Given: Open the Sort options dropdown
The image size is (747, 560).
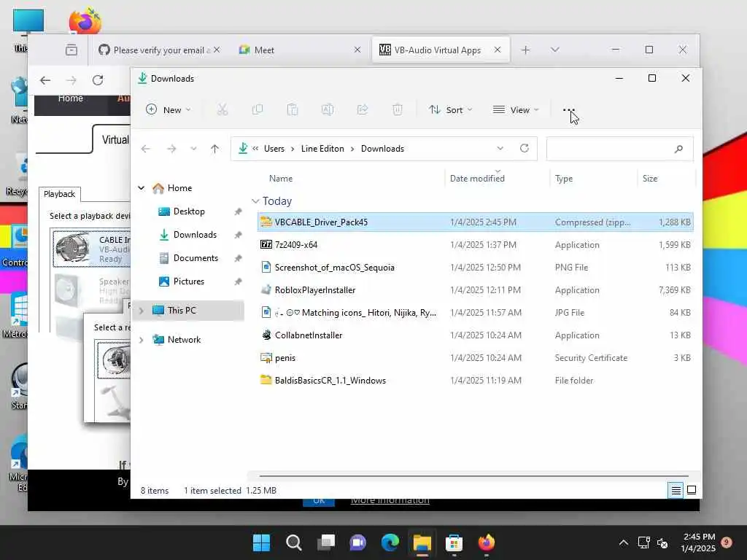Looking at the screenshot, I should pyautogui.click(x=450, y=110).
